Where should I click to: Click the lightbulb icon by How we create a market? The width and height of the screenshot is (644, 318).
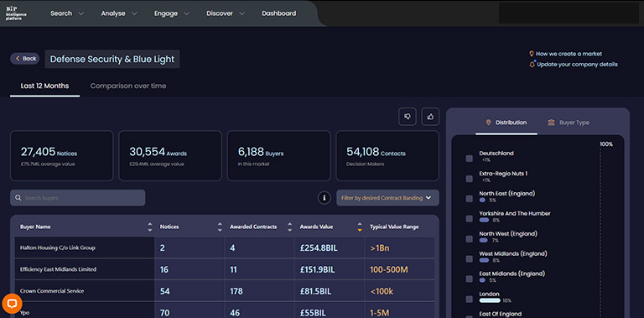pos(532,54)
